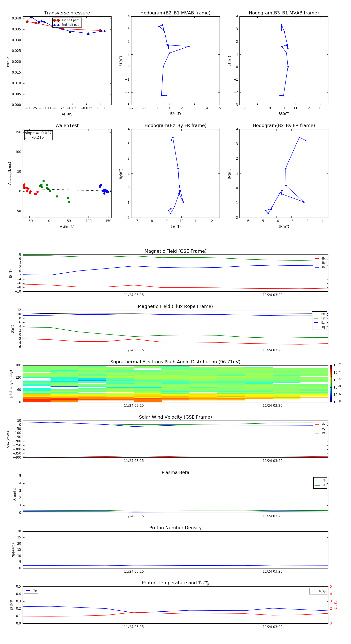Image resolution: width=351 pixels, height=644 pixels.
Task: Click the 'B3(nT)' axis label
Action: pyautogui.click(x=284, y=114)
